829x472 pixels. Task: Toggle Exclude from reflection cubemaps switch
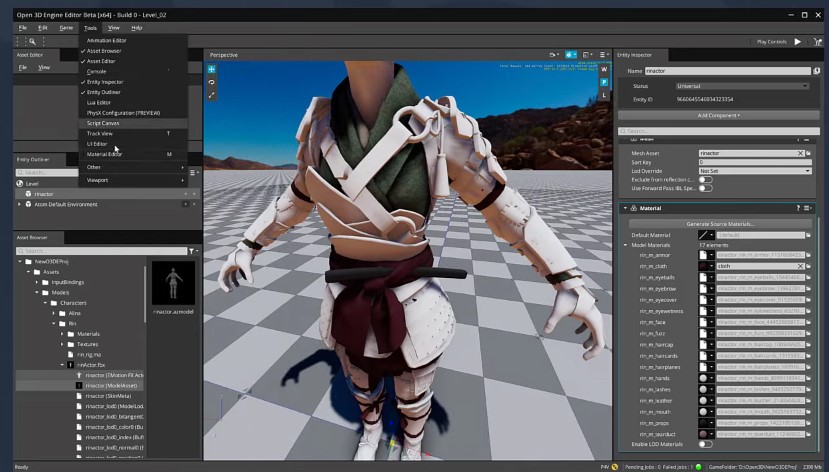[706, 179]
